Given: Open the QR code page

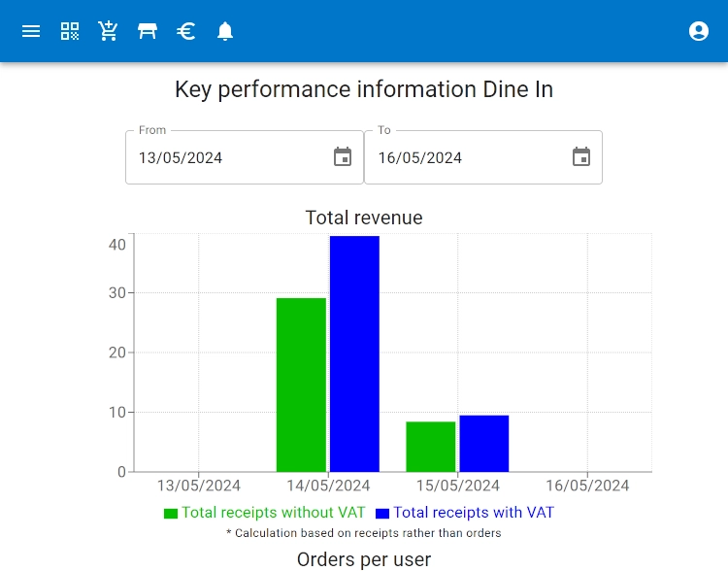Looking at the screenshot, I should pos(70,31).
